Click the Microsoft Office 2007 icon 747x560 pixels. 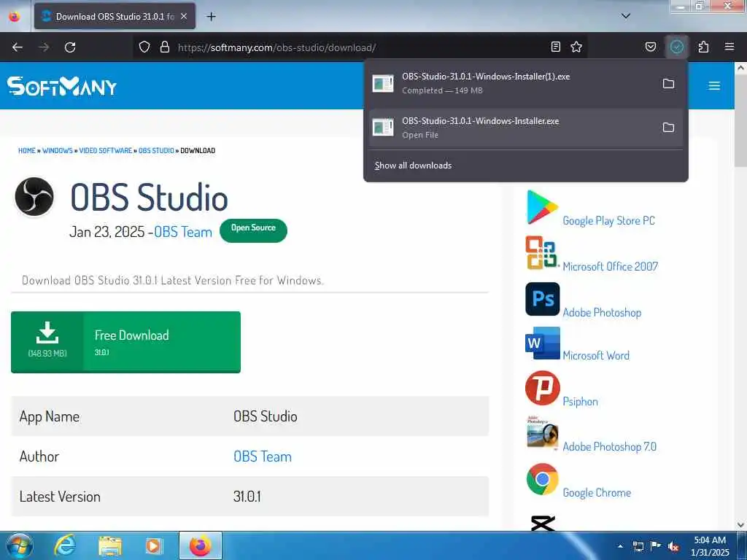(541, 253)
